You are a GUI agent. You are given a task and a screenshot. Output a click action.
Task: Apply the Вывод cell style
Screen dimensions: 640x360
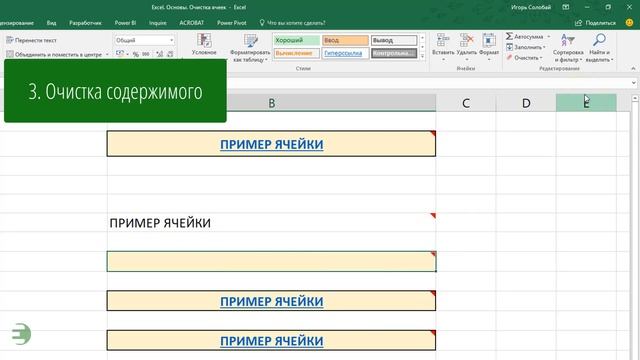[x=394, y=40]
